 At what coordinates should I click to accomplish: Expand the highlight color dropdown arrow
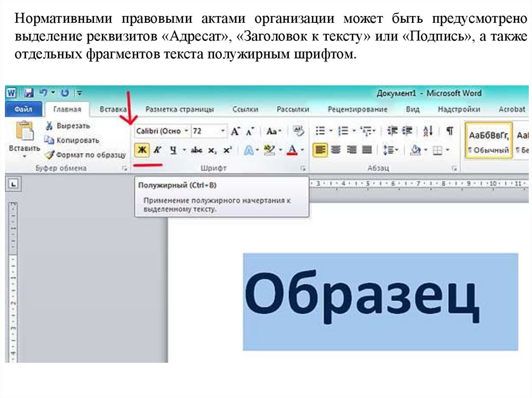(280, 150)
